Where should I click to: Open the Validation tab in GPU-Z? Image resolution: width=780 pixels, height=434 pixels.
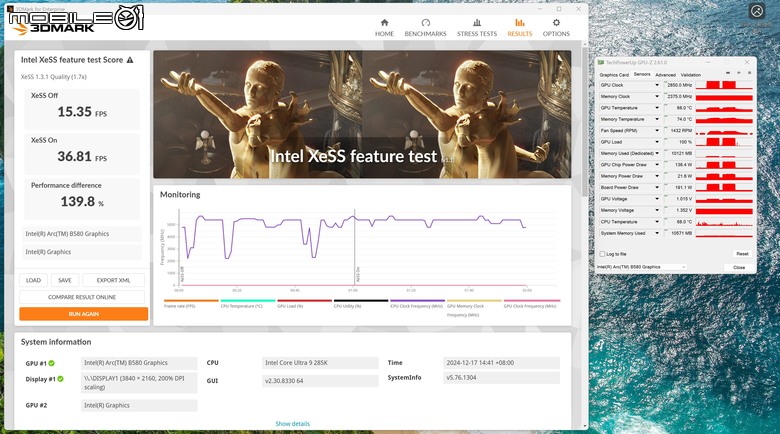(x=690, y=75)
